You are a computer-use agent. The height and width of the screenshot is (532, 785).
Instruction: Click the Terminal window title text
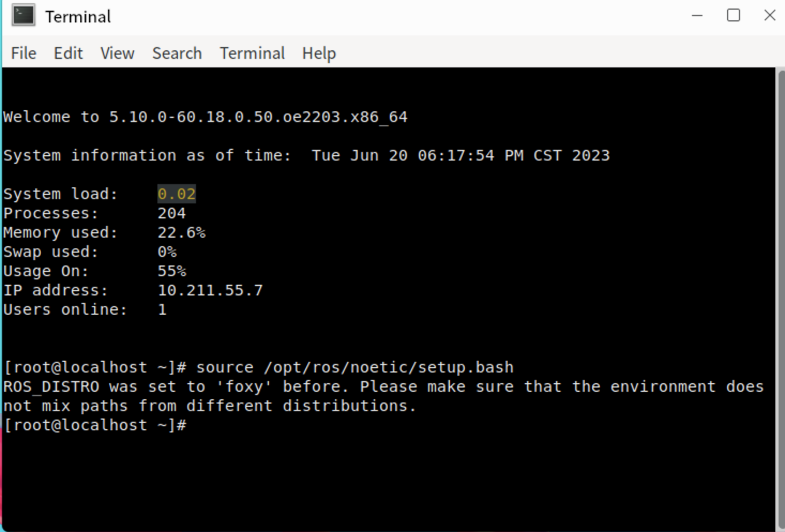click(78, 17)
